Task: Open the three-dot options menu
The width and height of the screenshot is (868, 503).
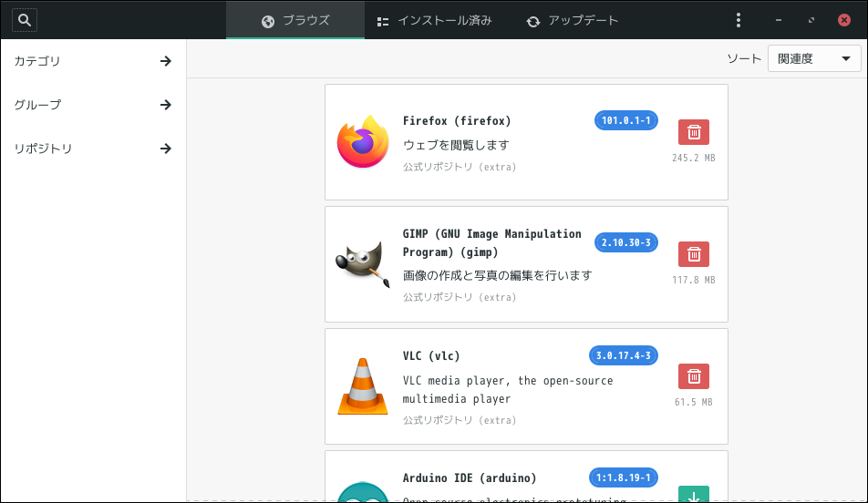Action: coord(738,20)
